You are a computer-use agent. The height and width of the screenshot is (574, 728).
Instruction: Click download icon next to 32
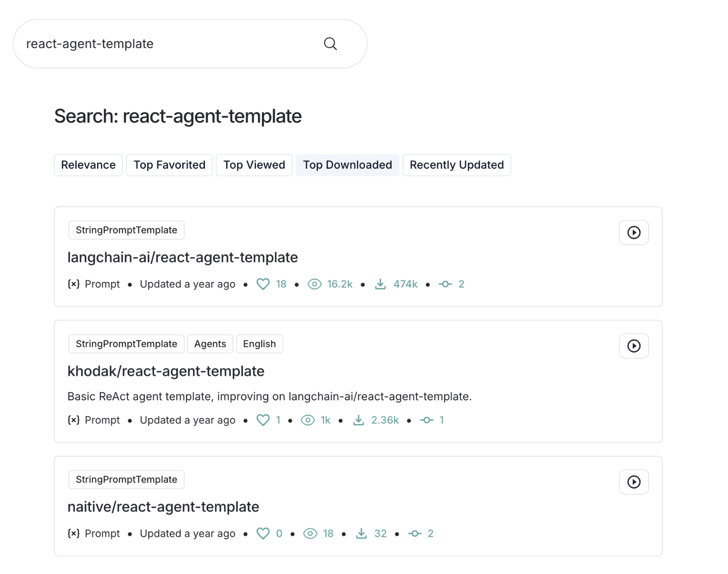point(361,534)
